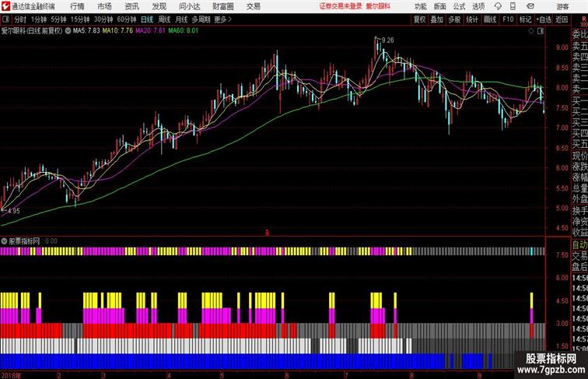
Task: Click the 复权 button
Action: (419, 19)
